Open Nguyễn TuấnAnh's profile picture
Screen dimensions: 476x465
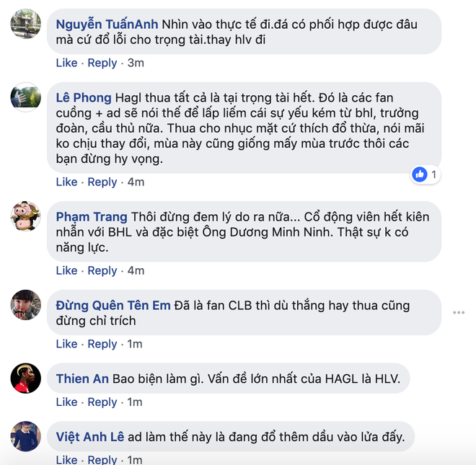(25, 24)
